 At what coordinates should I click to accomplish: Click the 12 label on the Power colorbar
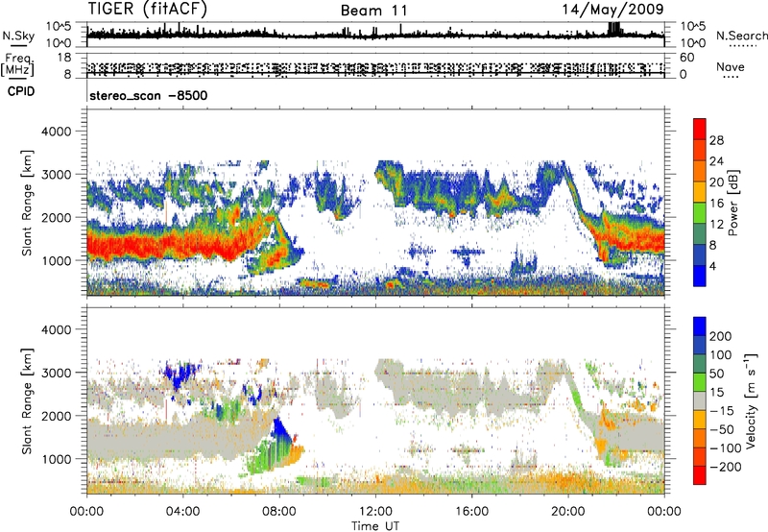716,225
